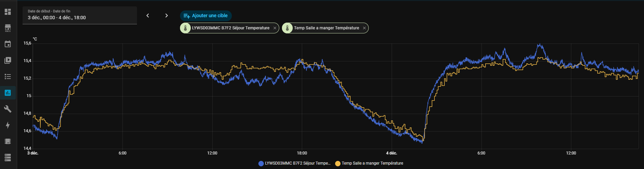Open the Calendar sidebar icon
This screenshot has height=169, width=644.
pos(8,44)
